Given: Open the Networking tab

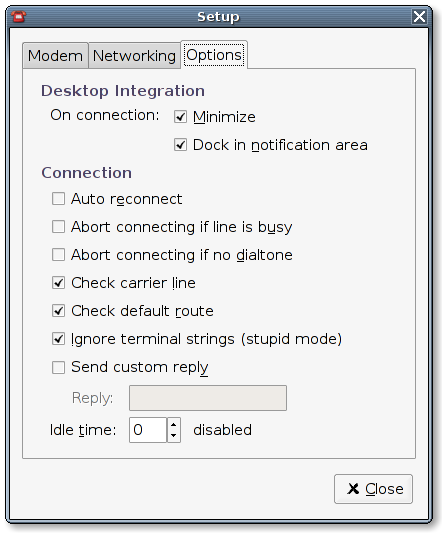Looking at the screenshot, I should click(x=134, y=56).
